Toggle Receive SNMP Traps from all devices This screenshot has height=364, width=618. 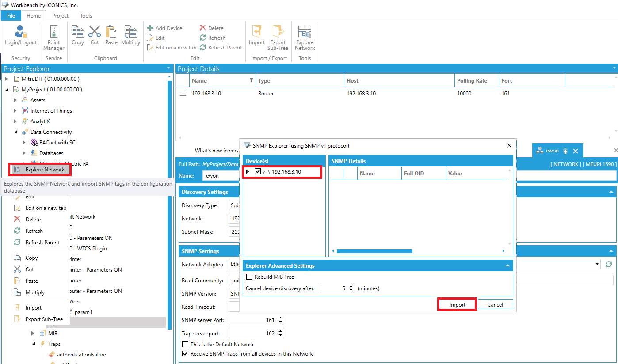[185, 354]
